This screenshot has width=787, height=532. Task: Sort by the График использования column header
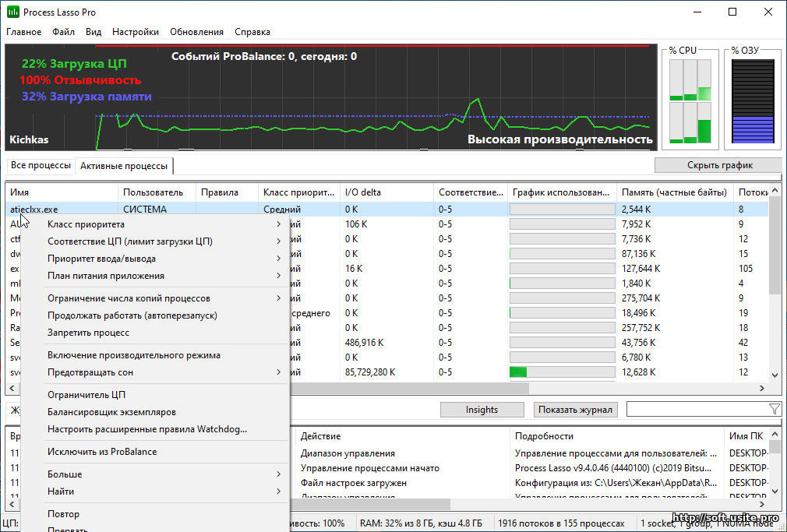tap(562, 192)
